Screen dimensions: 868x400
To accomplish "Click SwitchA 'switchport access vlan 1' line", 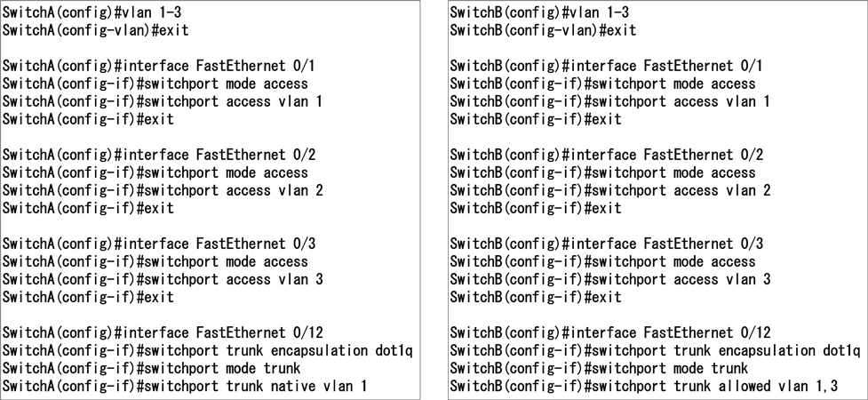I will click(x=163, y=101).
